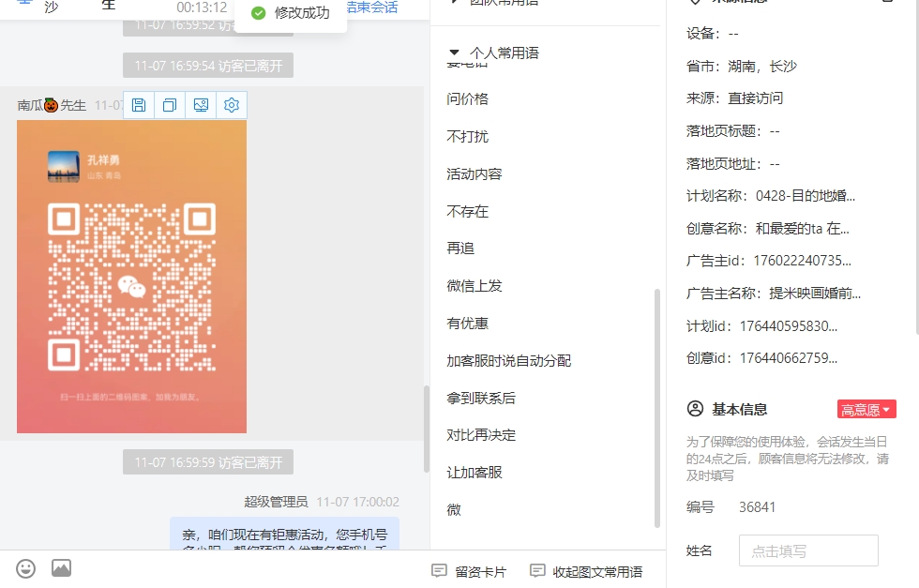Viewport: 919px width, 588px height.
Task: Pick the 加客服时说自动分配 phrase
Action: point(508,361)
